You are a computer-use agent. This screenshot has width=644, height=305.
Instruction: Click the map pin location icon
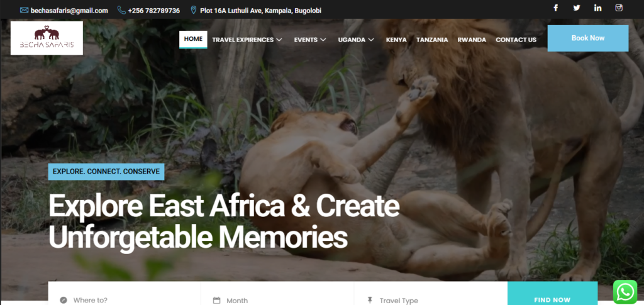click(x=194, y=10)
